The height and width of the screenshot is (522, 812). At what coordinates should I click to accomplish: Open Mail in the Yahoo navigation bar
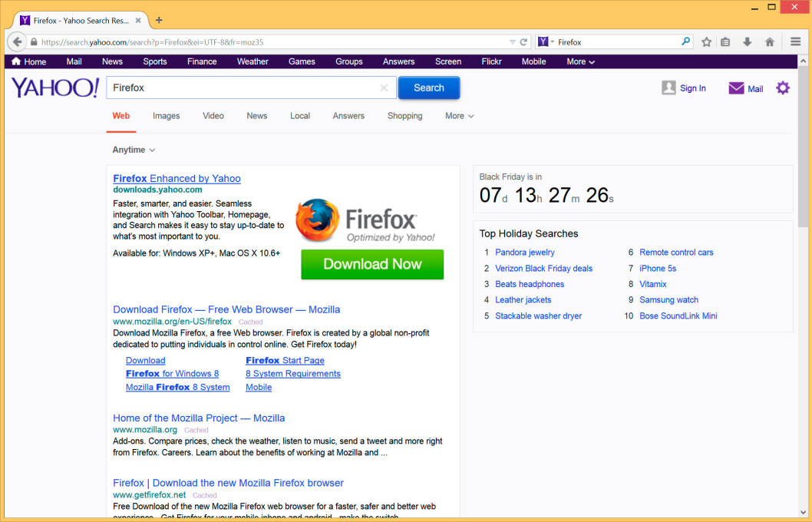(x=74, y=61)
